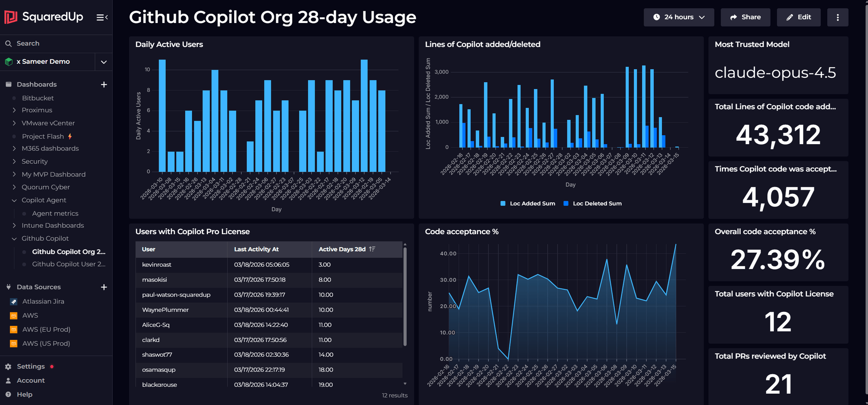Click the scroll down arrow of users table

pyautogui.click(x=405, y=384)
